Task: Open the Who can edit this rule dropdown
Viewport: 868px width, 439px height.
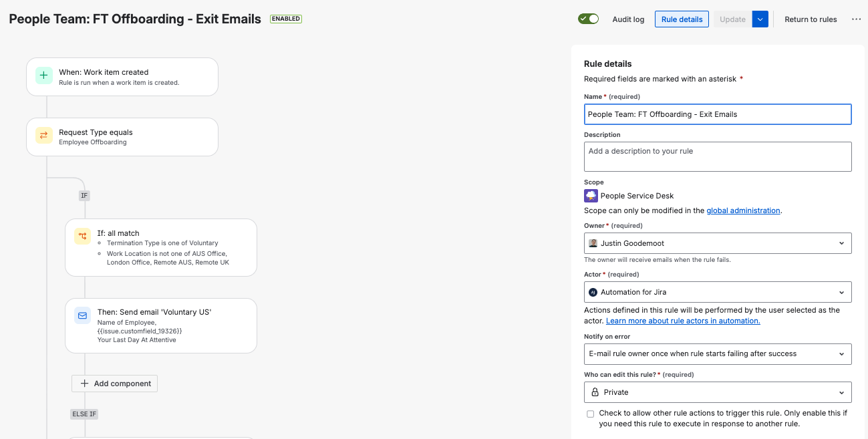Action: click(x=718, y=392)
